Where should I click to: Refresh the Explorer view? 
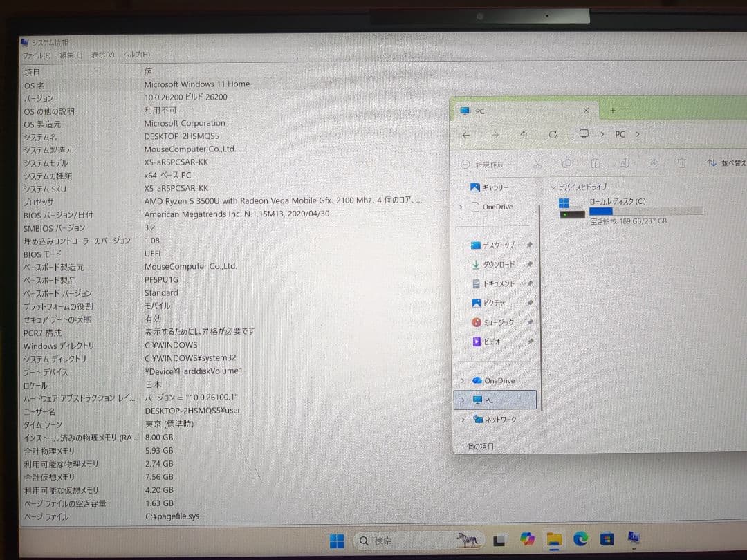point(553,135)
